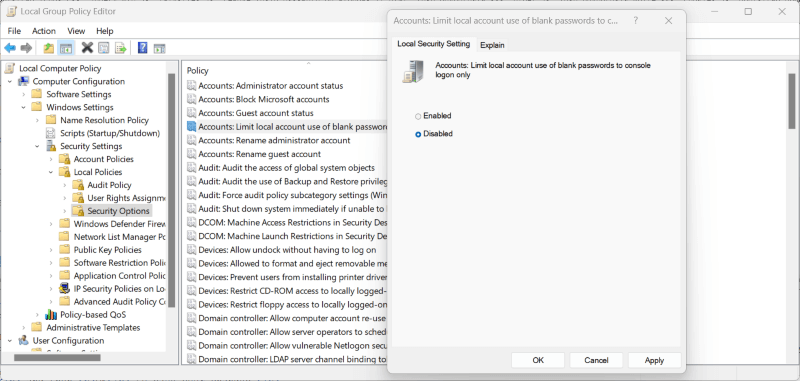Image resolution: width=800 pixels, height=381 pixels.
Task: Close the policy properties dialog
Action: coord(668,20)
